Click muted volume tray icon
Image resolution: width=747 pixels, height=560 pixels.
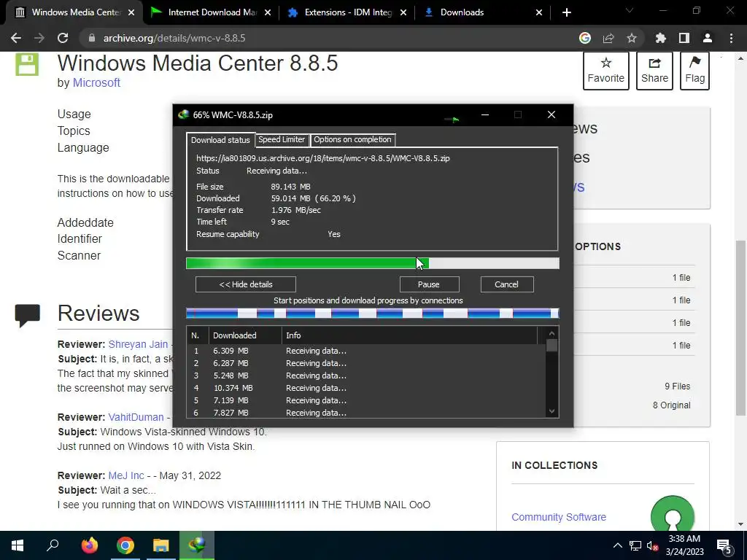pyautogui.click(x=653, y=546)
